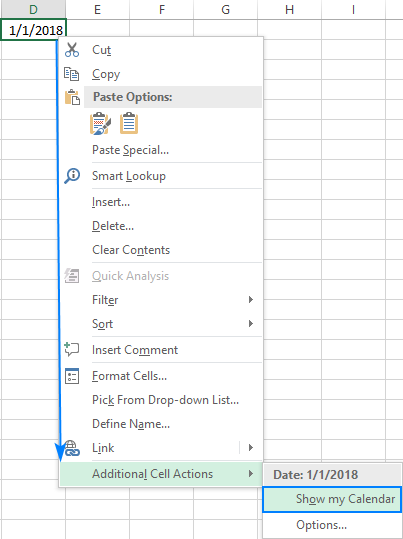
Task: Click the Cut scissors icon
Action: pyautogui.click(x=72, y=50)
